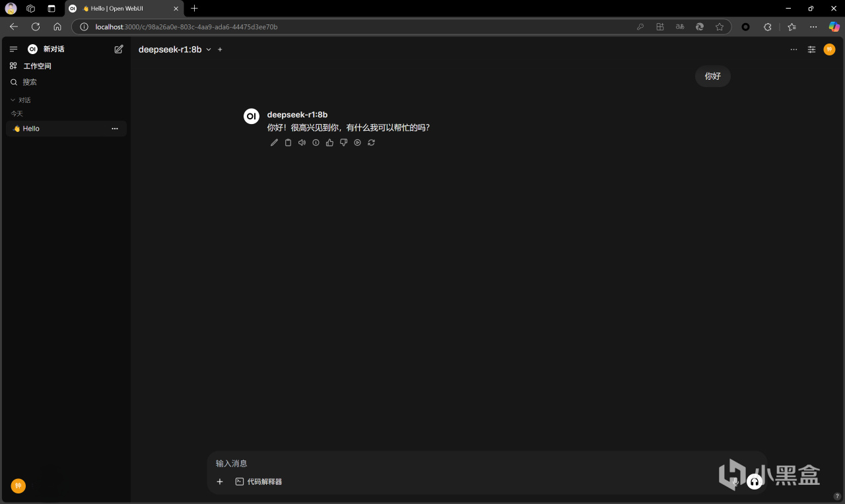
Task: Reload the page
Action: tap(36, 26)
